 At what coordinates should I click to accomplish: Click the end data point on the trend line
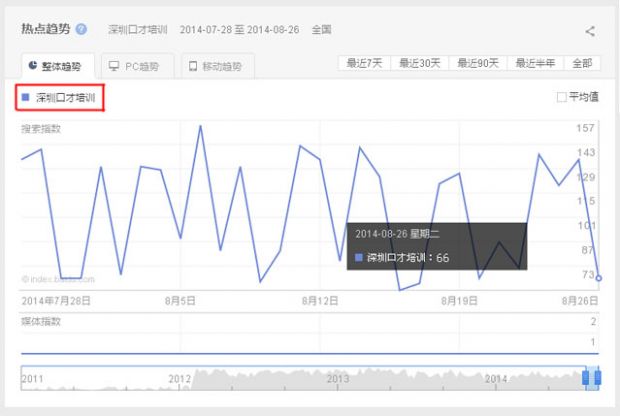[x=599, y=277]
